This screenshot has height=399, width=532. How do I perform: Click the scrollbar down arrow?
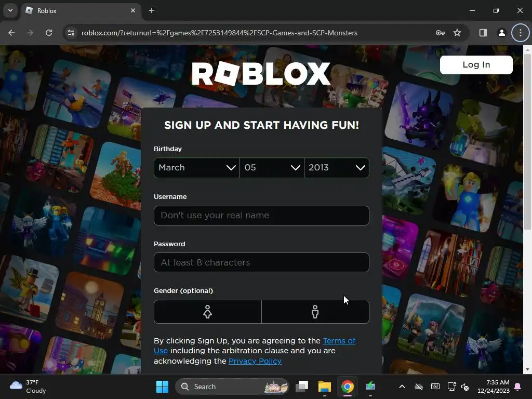[527, 369]
